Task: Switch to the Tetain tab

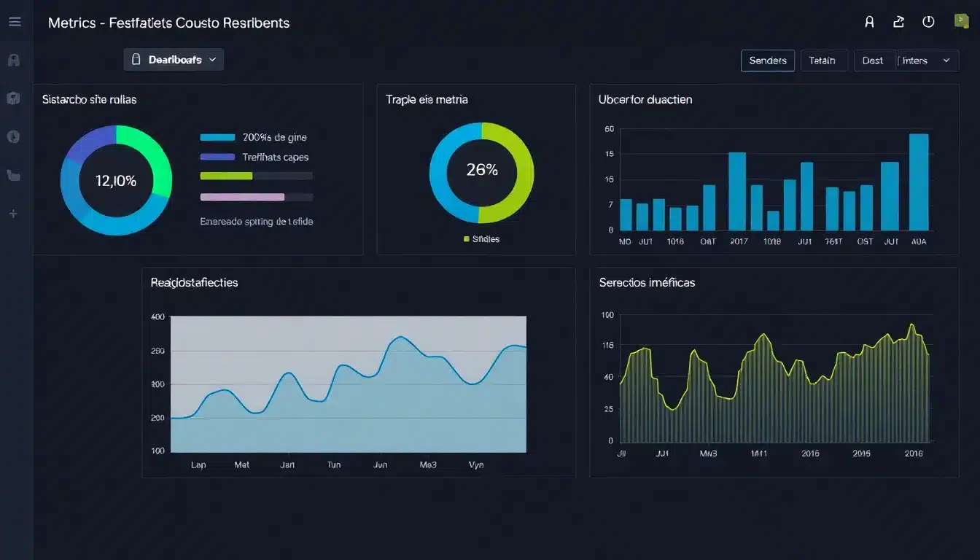Action: [x=822, y=61]
